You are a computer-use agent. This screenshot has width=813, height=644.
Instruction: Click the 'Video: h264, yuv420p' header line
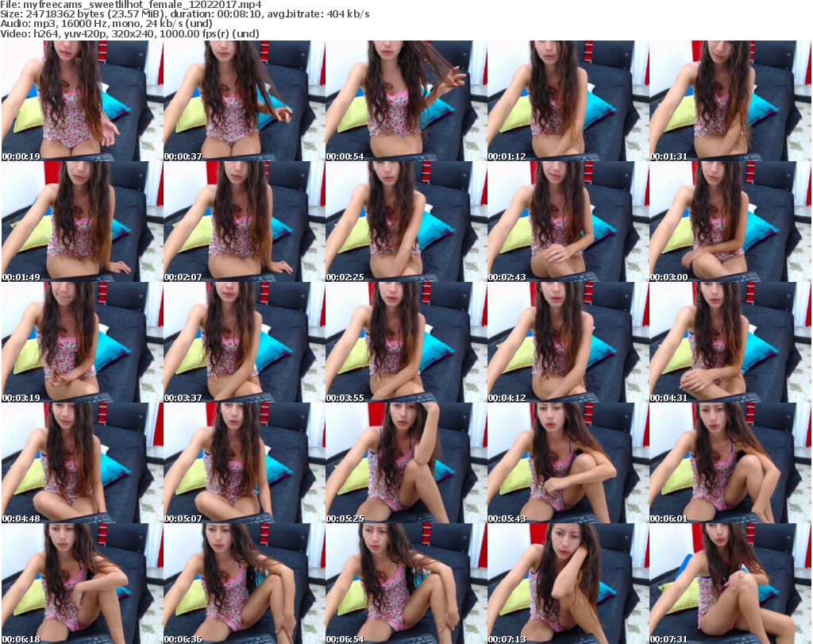129,33
